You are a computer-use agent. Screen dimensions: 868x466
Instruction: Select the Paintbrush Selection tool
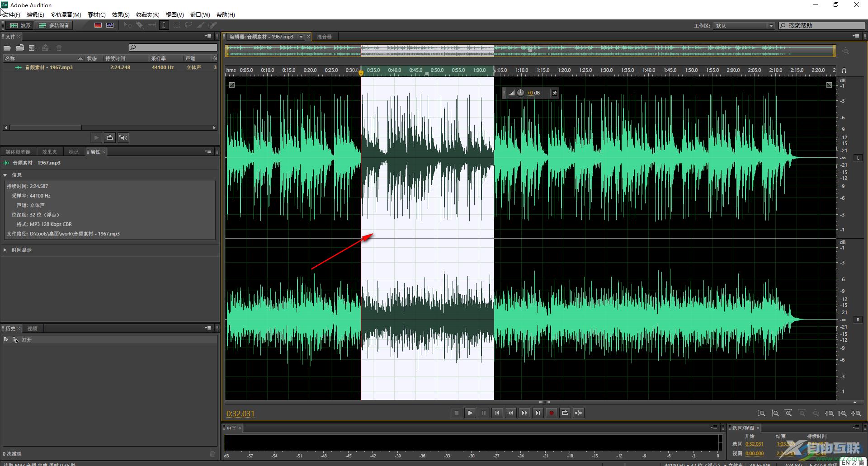[x=201, y=25]
